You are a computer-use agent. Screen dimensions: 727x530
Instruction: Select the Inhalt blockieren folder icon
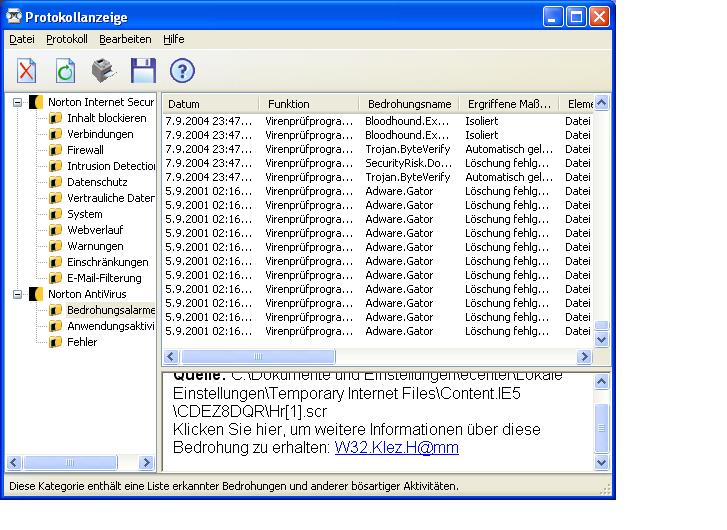point(56,118)
